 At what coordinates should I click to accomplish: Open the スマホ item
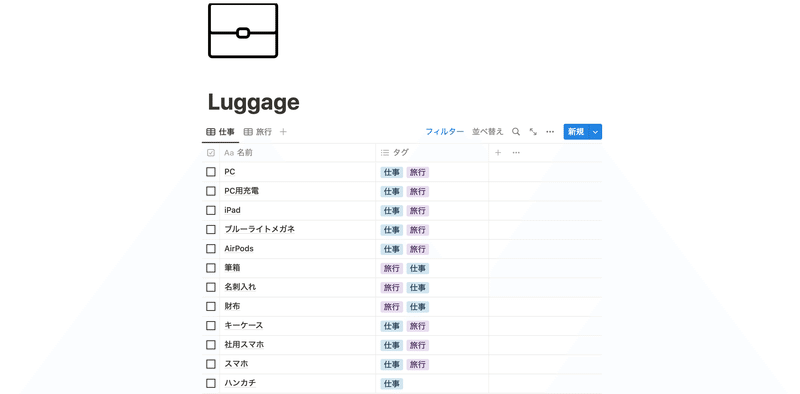tap(236, 364)
